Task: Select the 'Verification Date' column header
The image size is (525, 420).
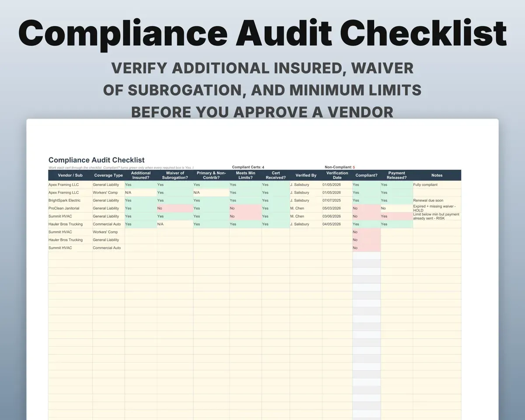Action: (x=337, y=175)
